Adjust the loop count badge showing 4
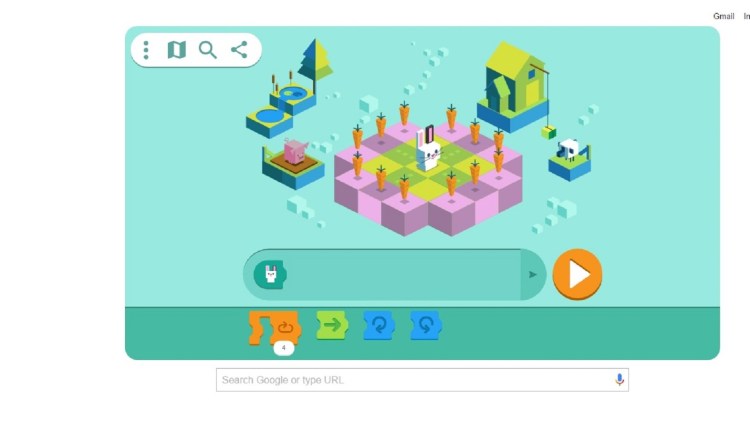 (x=284, y=348)
